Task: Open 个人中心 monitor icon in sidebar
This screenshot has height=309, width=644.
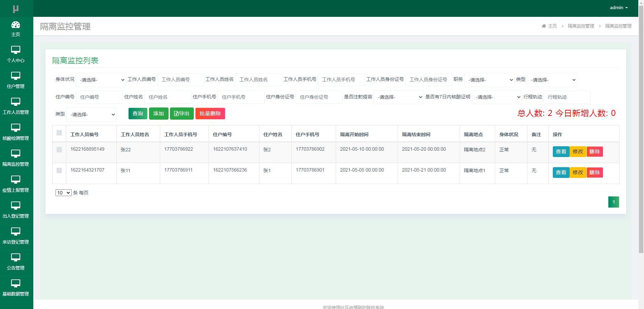Action: click(15, 50)
